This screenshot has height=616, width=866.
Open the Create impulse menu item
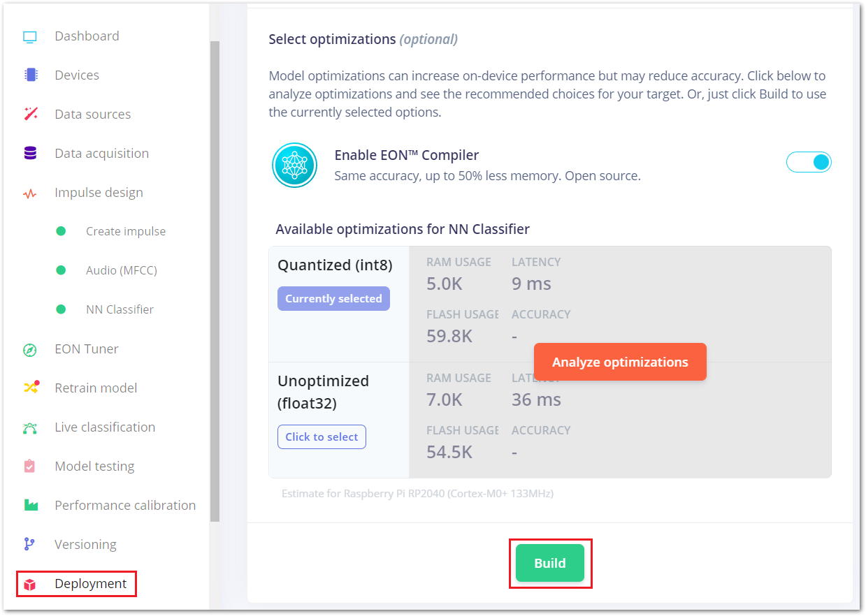pos(126,231)
